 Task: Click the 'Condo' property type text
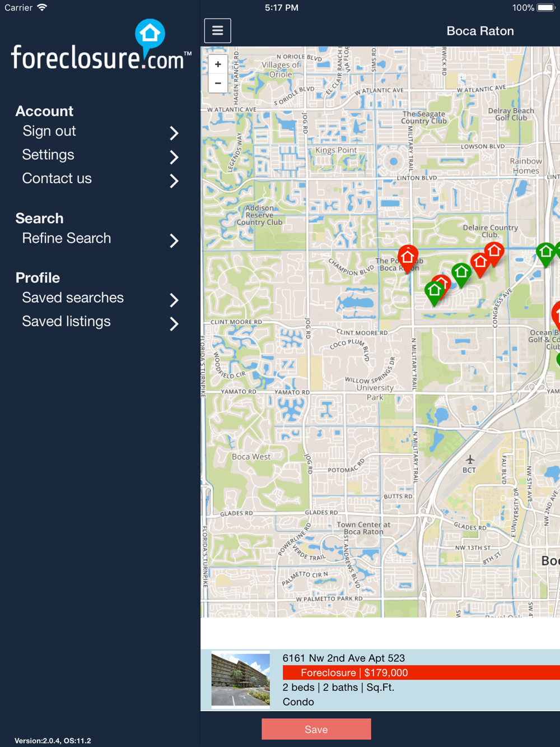tap(298, 702)
